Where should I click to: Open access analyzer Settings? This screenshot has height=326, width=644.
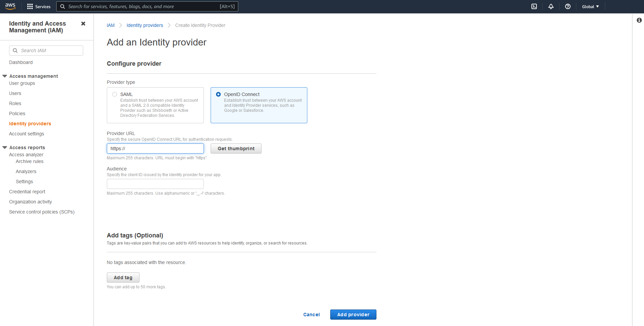pos(24,182)
